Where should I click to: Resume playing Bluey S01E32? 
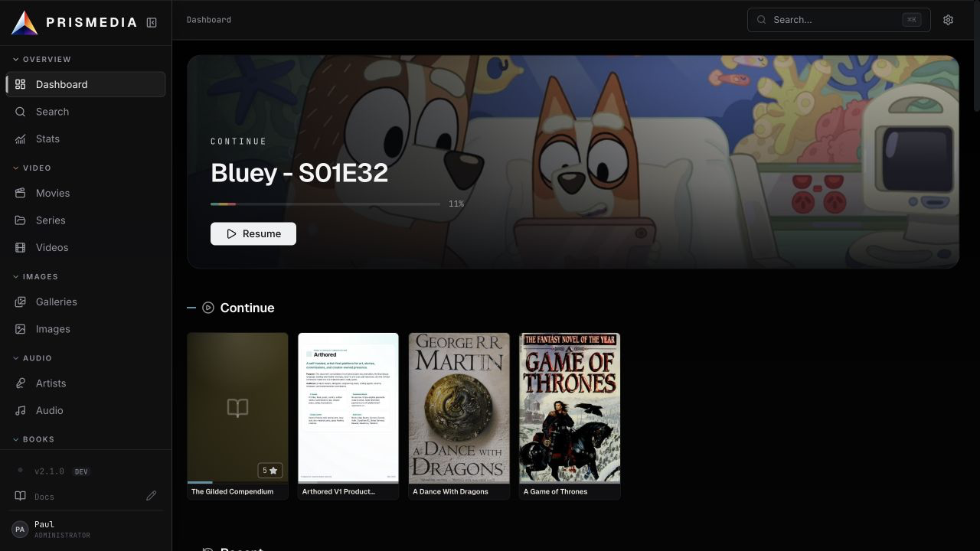tap(253, 233)
